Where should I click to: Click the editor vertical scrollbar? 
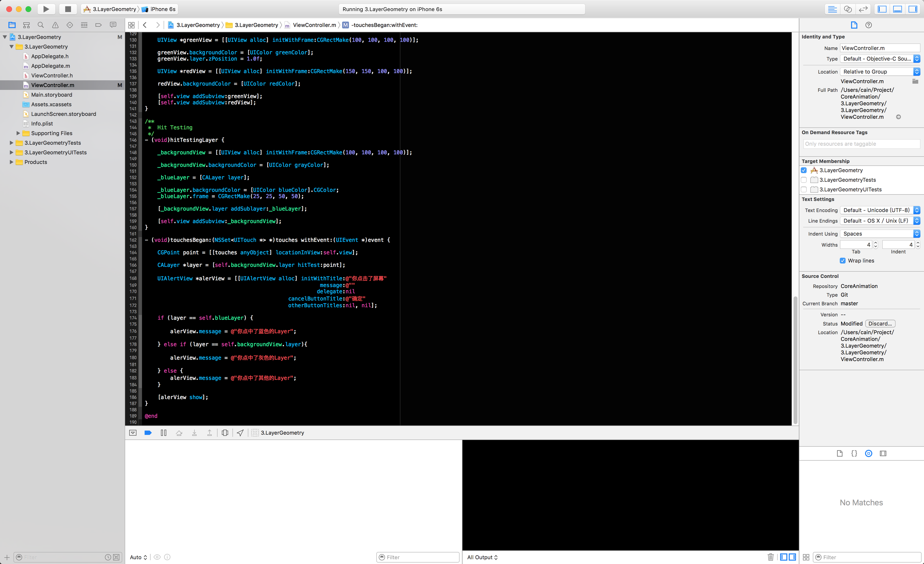click(x=795, y=359)
